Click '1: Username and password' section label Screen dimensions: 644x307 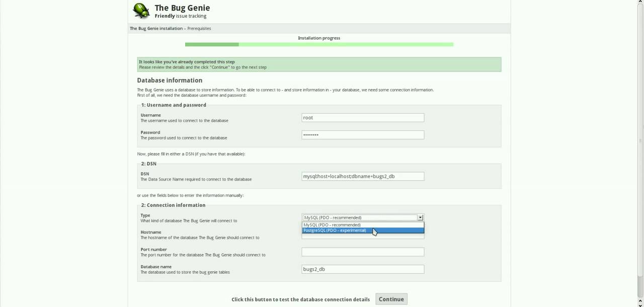pyautogui.click(x=174, y=105)
